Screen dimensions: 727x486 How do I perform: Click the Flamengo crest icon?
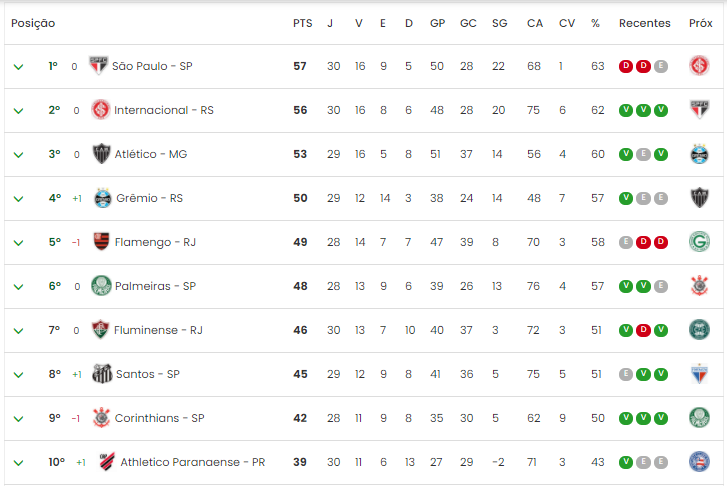(x=101, y=242)
